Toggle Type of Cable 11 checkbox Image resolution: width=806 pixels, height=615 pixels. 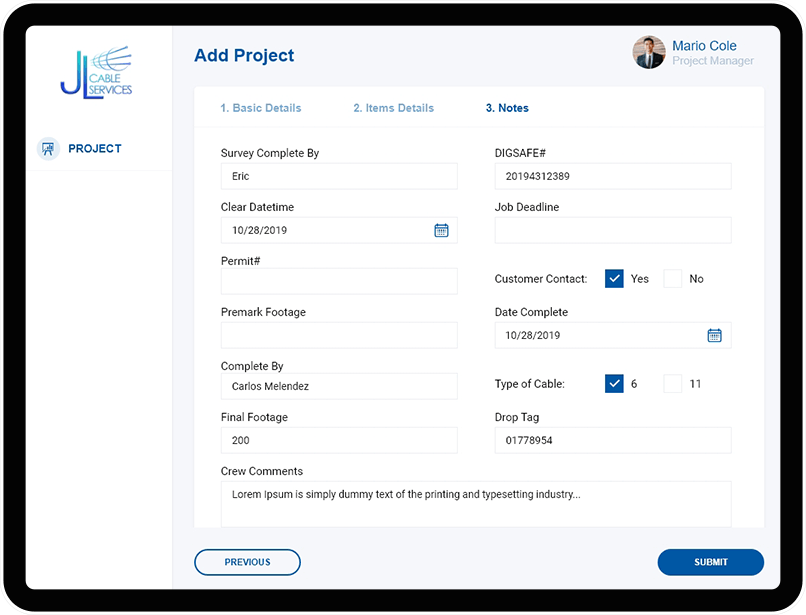(x=672, y=384)
